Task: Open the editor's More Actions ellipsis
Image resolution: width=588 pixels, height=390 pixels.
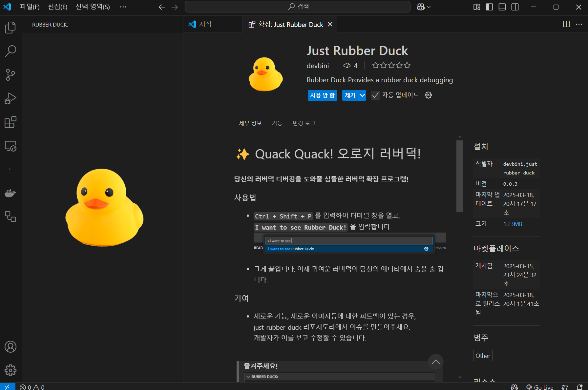Action: pyautogui.click(x=579, y=24)
